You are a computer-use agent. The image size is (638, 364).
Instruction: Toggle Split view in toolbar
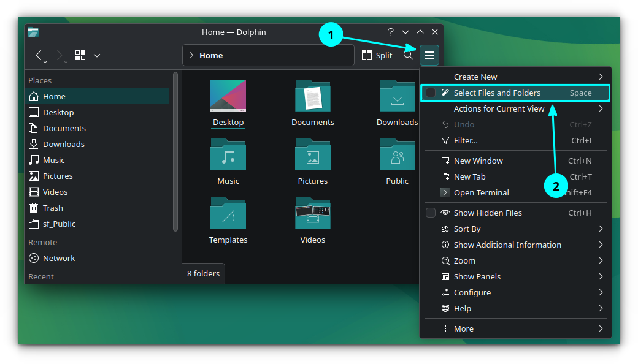pyautogui.click(x=377, y=55)
